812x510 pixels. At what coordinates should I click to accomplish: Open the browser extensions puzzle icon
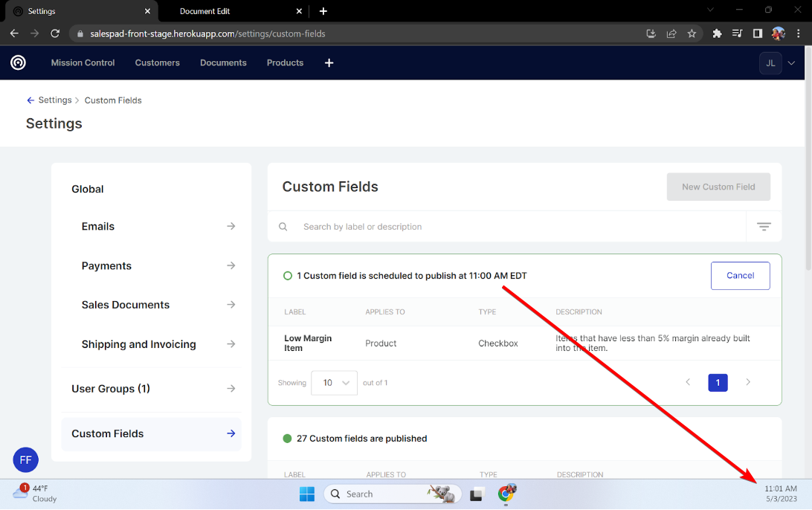717,33
